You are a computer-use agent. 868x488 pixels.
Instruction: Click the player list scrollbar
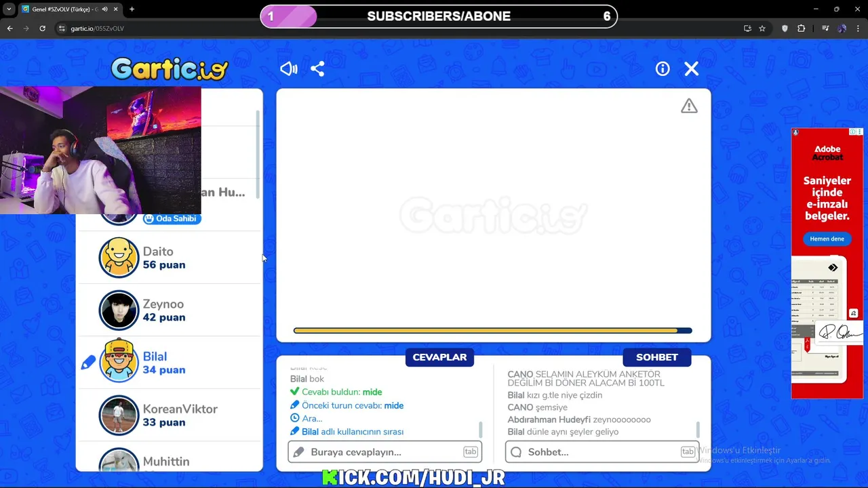coord(258,155)
